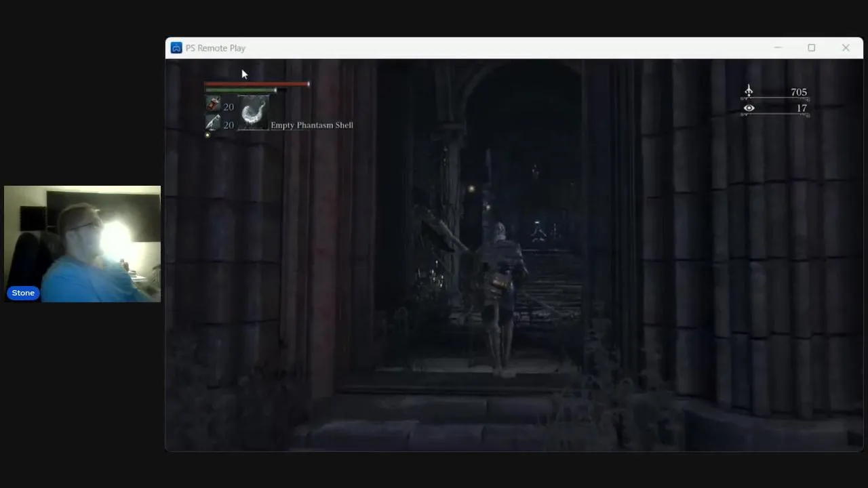Click the blood echoes icon
This screenshot has height=488, width=868.
pos(749,91)
